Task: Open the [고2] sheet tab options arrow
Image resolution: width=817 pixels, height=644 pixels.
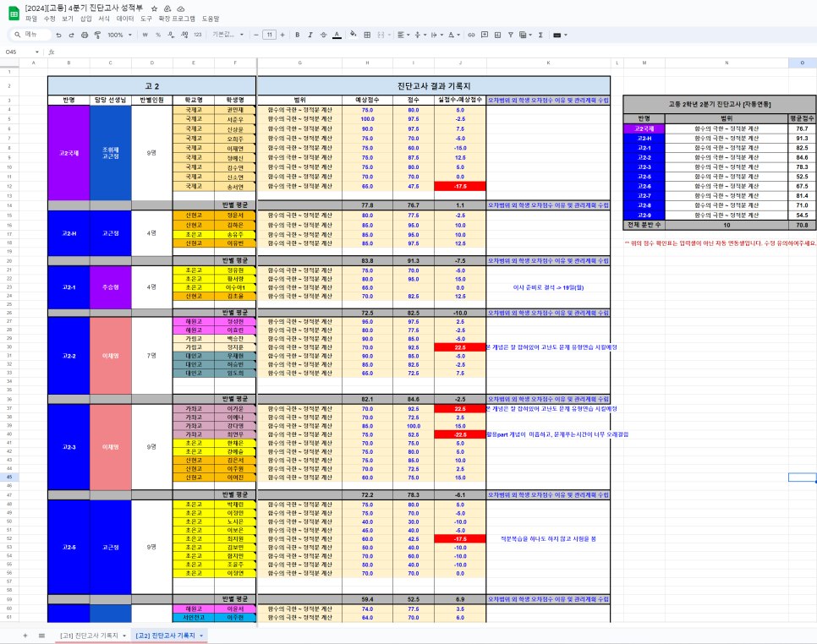Action: [201, 636]
